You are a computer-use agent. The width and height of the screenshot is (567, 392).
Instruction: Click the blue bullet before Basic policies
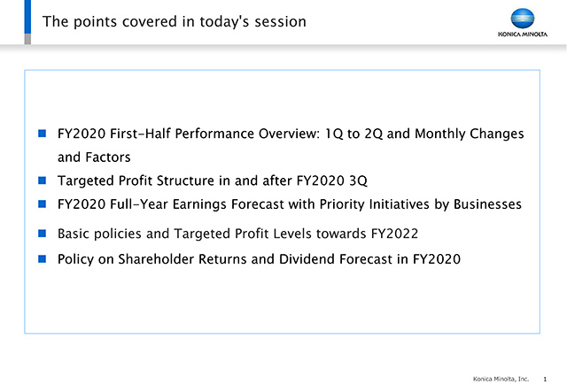[x=42, y=234]
